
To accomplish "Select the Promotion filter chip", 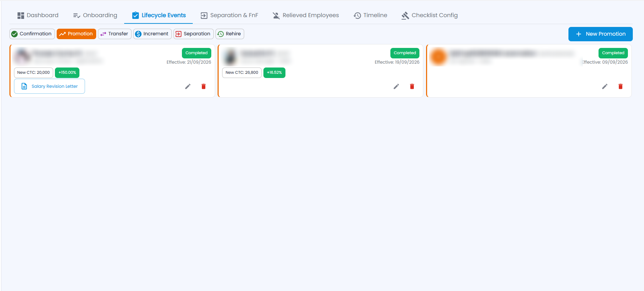I will coord(76,34).
